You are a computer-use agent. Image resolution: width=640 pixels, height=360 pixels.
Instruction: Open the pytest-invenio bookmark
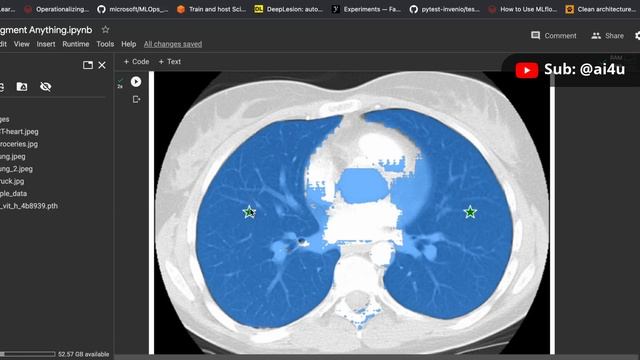point(444,9)
